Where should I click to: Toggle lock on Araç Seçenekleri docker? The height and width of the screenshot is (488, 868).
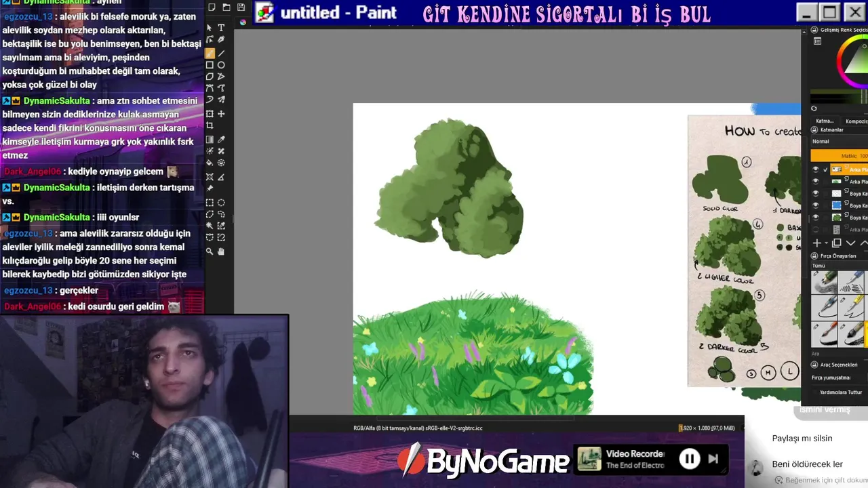814,365
